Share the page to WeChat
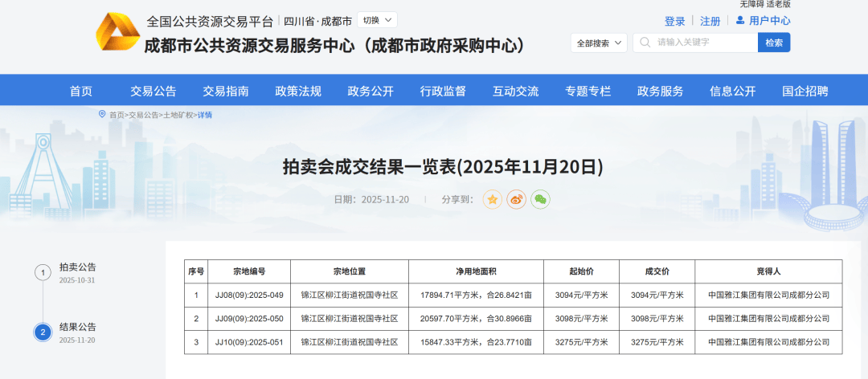 [x=540, y=199]
